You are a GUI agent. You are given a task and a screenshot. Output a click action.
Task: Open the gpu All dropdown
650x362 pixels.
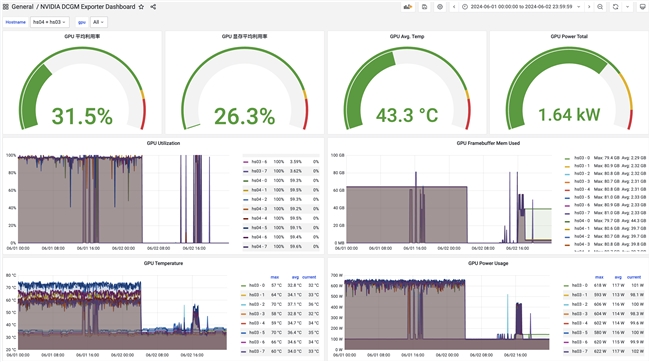(x=98, y=22)
